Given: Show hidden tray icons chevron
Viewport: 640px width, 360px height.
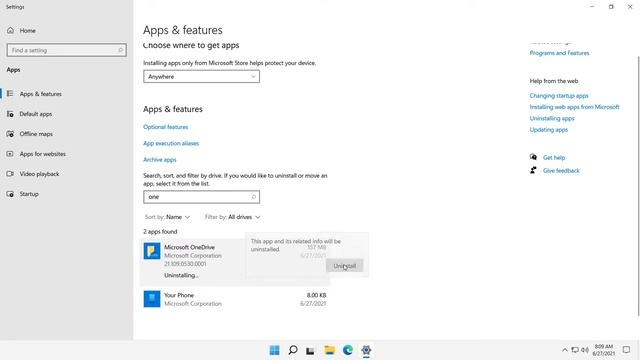Looking at the screenshot, I should 564,350.
